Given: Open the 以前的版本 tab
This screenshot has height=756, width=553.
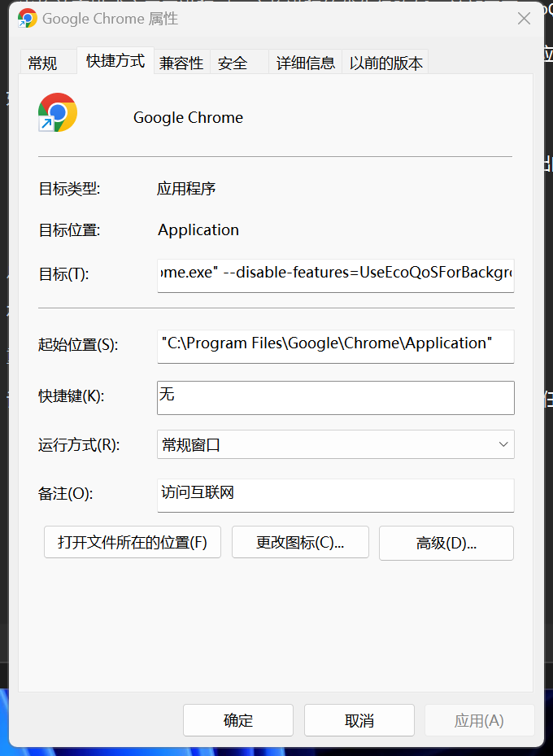Looking at the screenshot, I should point(385,62).
